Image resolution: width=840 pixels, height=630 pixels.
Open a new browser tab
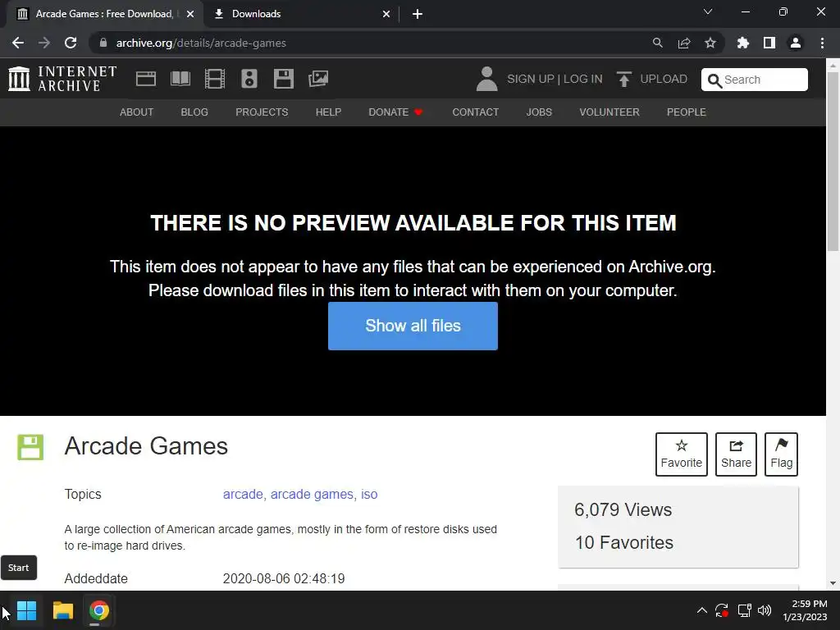[x=418, y=14]
